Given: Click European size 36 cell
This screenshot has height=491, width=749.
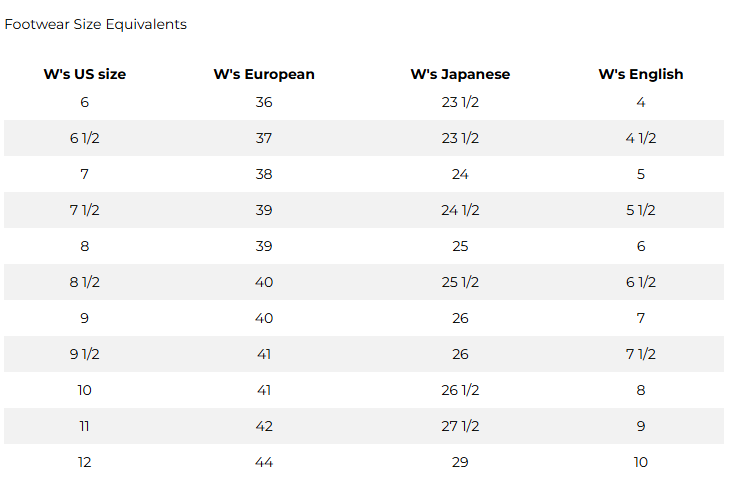Looking at the screenshot, I should point(264,102).
